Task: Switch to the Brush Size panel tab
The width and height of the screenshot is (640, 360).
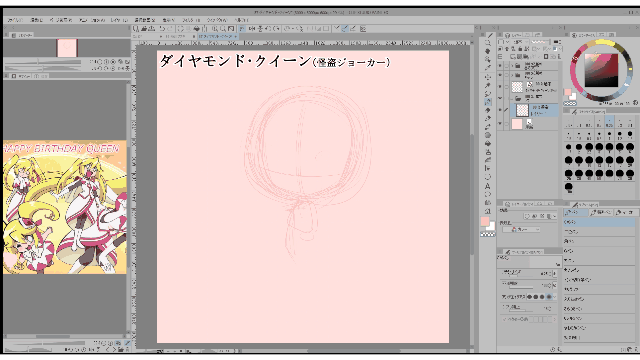Action: [588, 111]
